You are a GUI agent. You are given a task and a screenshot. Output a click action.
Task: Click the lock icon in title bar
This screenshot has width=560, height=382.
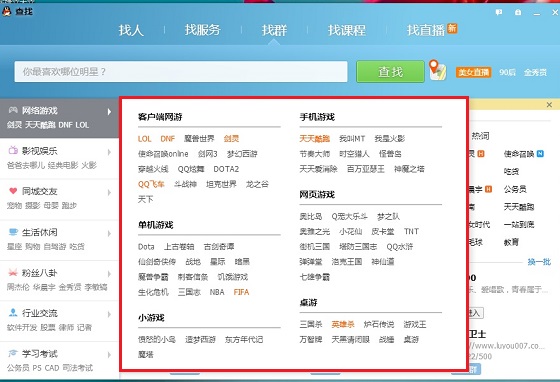518,12
